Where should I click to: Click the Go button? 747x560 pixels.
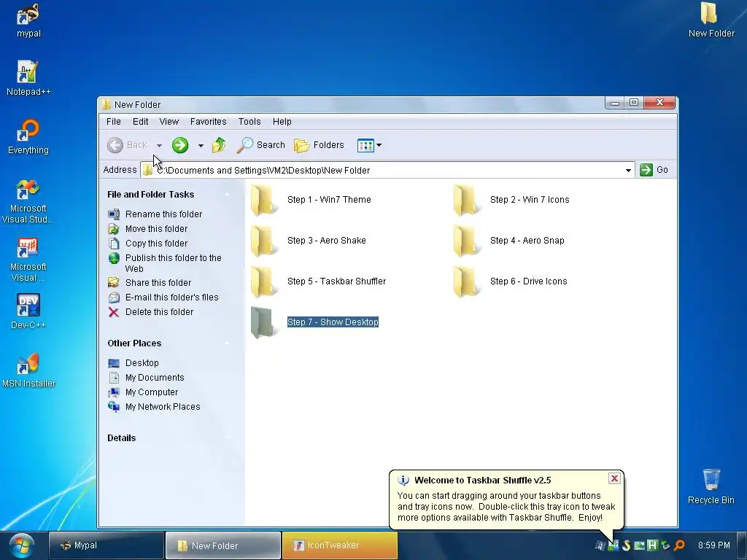tap(654, 170)
